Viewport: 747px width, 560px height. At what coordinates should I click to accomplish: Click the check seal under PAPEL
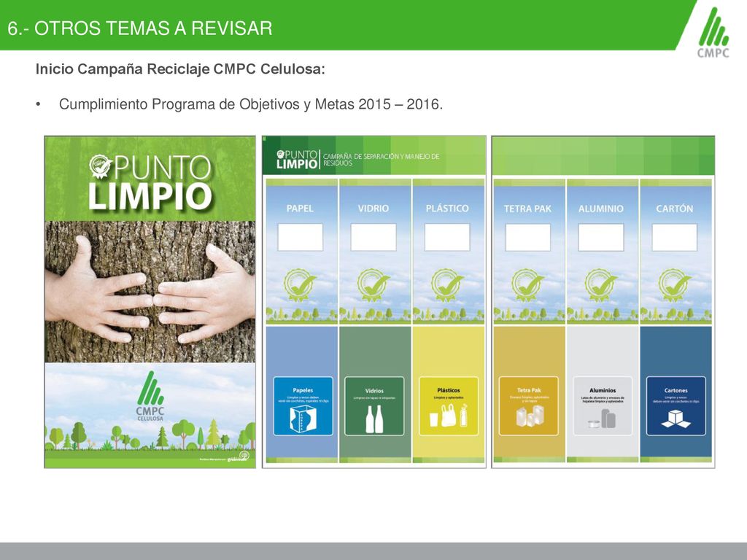pos(300,285)
